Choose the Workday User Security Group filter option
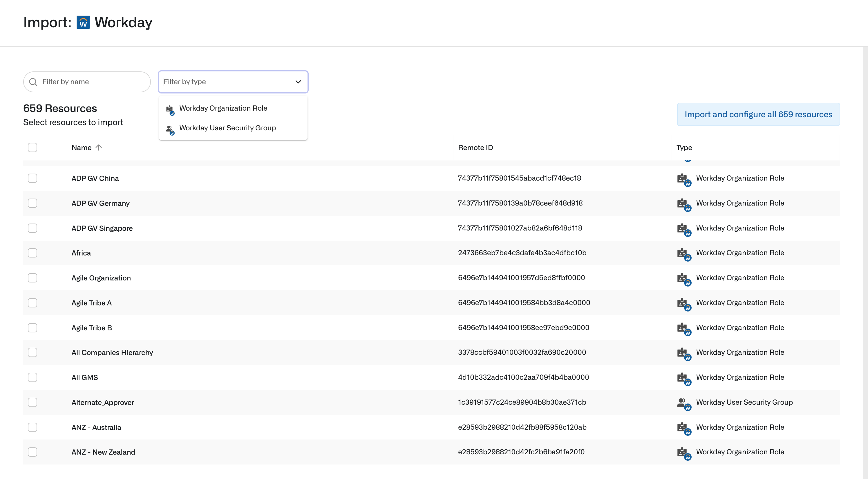Screen dimensions: 868x479 [227, 128]
